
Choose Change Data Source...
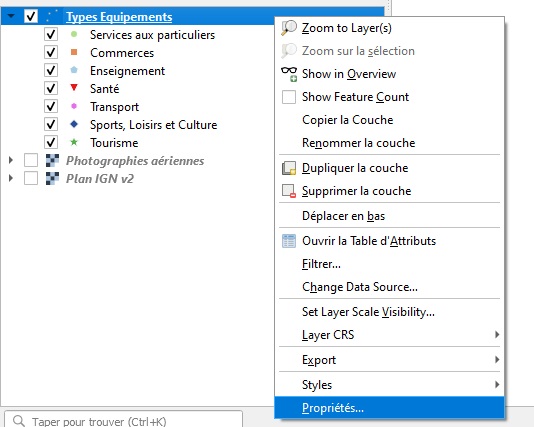(x=389, y=287)
